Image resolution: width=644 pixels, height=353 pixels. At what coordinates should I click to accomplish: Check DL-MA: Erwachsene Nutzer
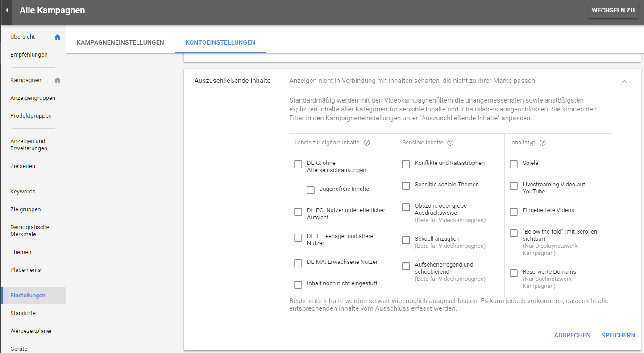[x=298, y=263]
